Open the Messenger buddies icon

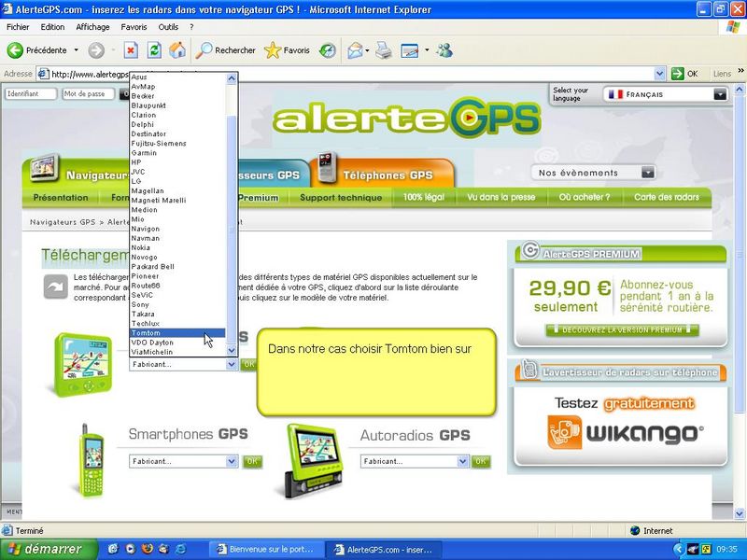pyautogui.click(x=444, y=50)
